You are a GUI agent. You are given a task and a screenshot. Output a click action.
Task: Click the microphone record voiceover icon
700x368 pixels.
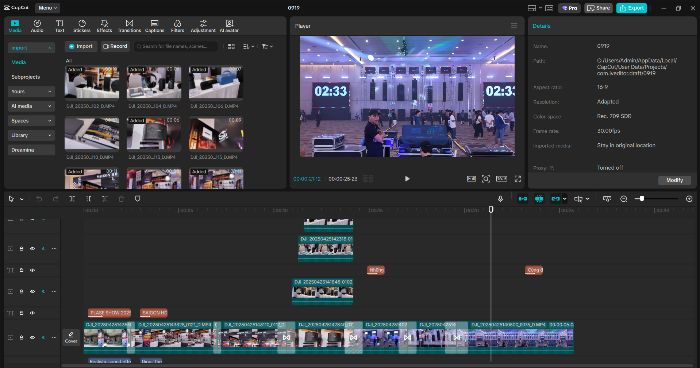click(500, 199)
